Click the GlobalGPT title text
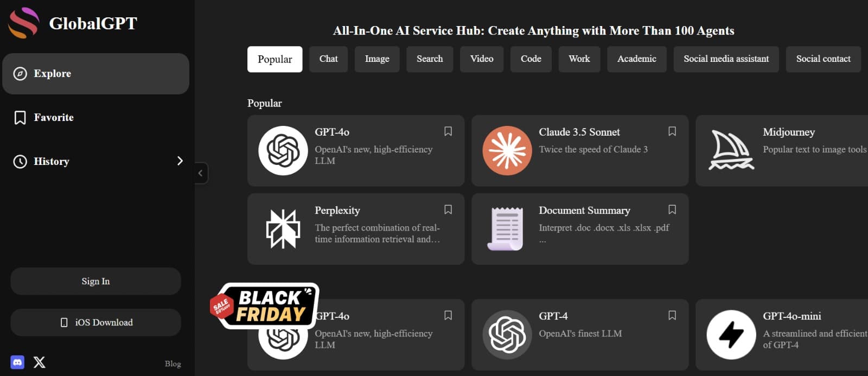 coord(93,23)
